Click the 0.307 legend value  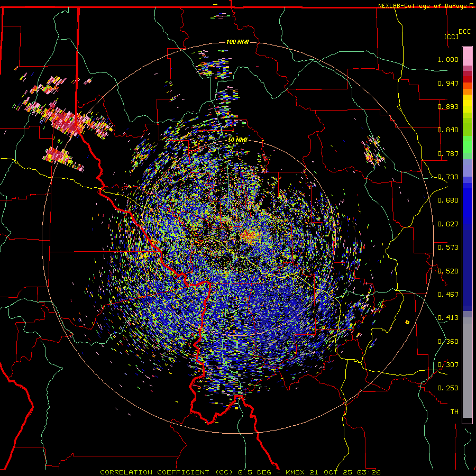448,365
